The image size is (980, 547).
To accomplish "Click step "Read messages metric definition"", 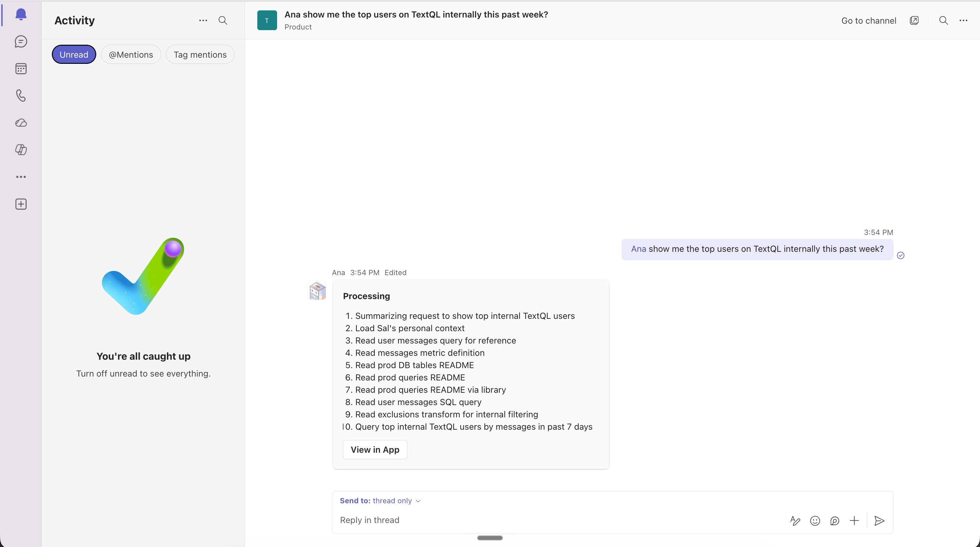I will coord(420,353).
